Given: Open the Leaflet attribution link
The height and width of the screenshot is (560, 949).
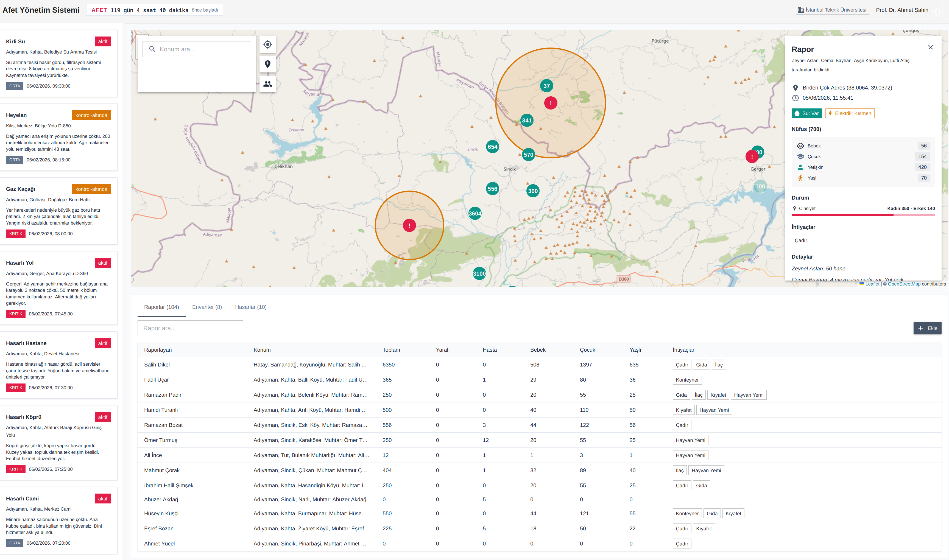Looking at the screenshot, I should [872, 284].
